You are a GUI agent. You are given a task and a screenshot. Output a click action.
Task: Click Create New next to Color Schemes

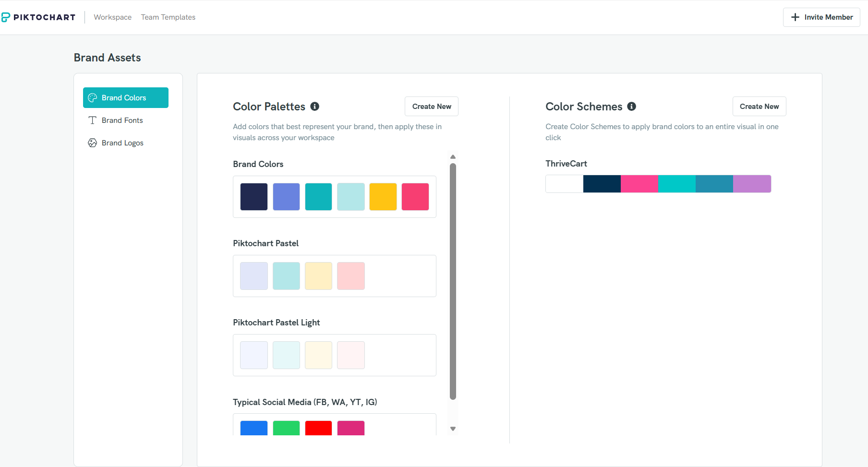click(759, 106)
